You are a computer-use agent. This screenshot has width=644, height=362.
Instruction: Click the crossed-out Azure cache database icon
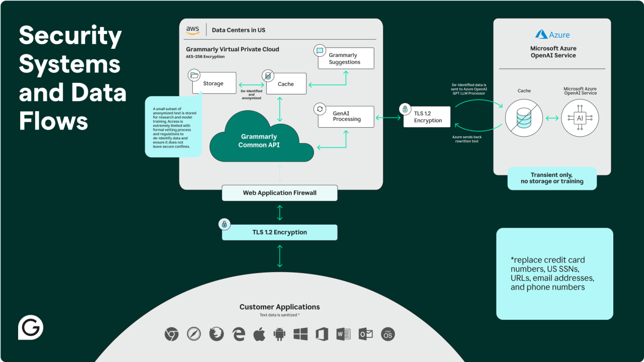pos(524,118)
